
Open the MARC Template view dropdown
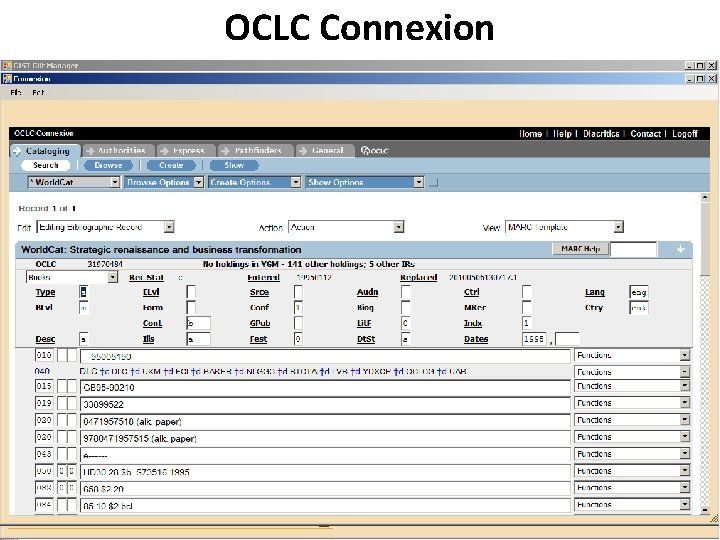click(564, 227)
